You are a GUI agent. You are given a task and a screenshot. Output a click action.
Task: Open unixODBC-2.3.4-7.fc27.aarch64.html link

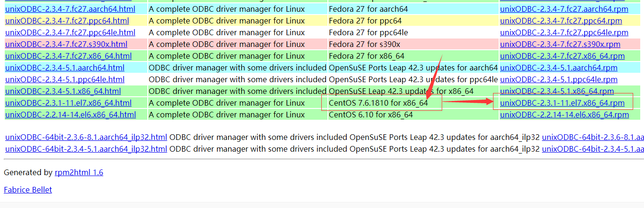click(70, 9)
